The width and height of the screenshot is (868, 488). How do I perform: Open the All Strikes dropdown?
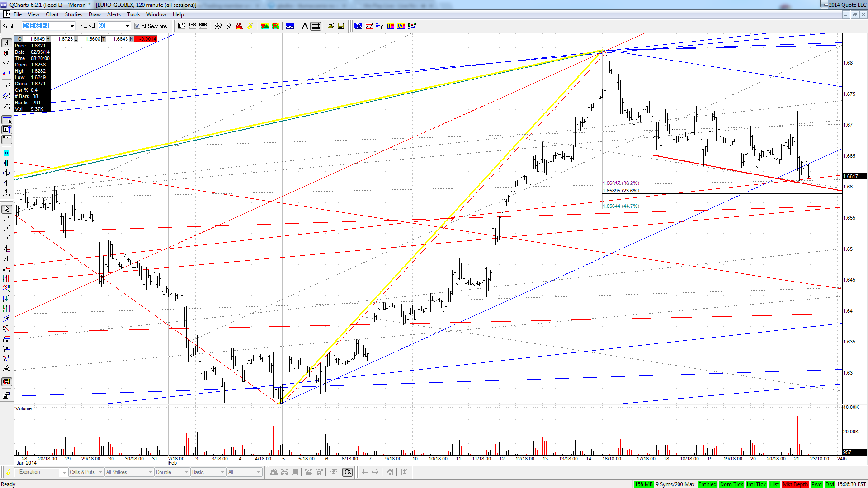[129, 472]
